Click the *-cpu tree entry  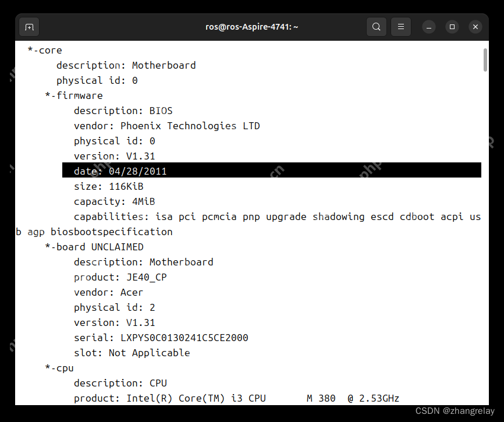[59, 368]
